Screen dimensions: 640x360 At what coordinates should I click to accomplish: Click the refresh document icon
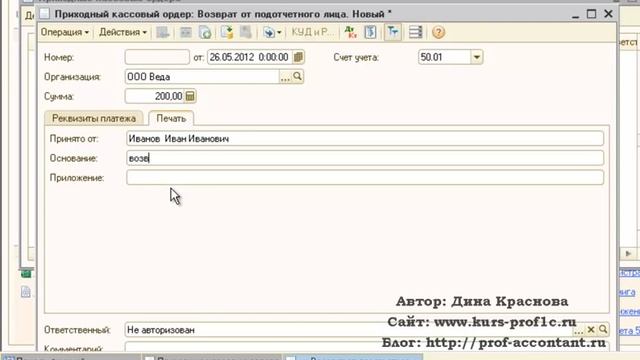tap(205, 32)
